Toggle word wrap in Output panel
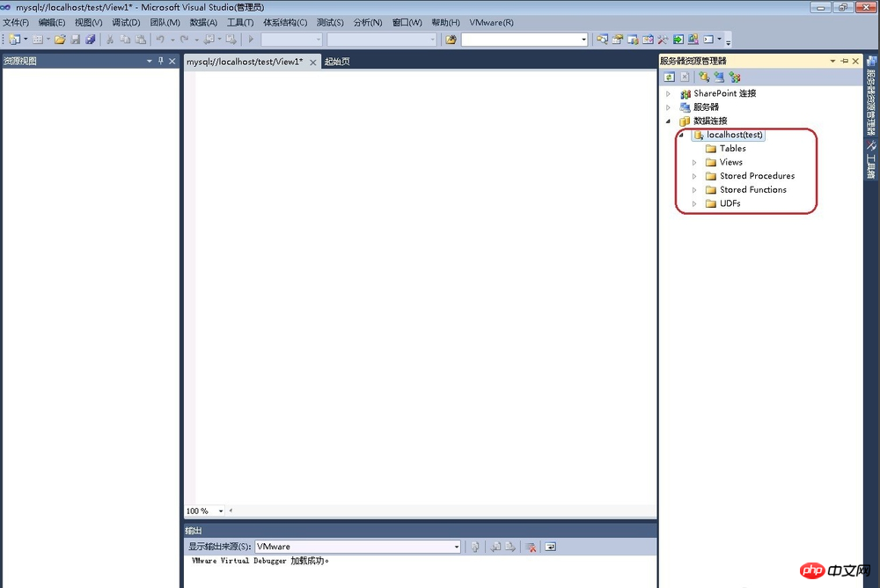 pos(550,547)
